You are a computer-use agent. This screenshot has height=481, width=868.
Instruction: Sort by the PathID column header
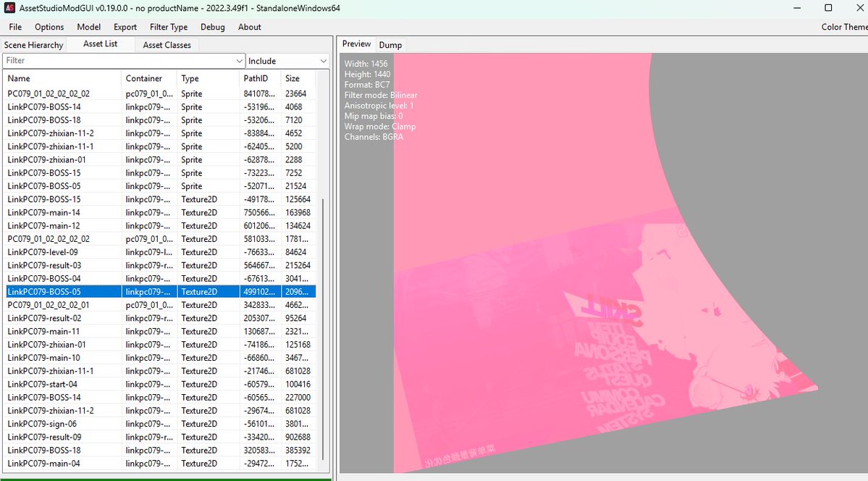[x=260, y=78]
